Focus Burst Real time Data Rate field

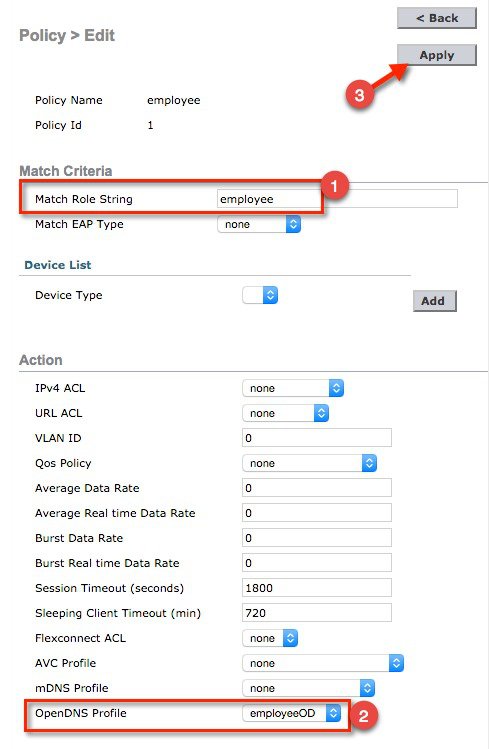tap(317, 563)
